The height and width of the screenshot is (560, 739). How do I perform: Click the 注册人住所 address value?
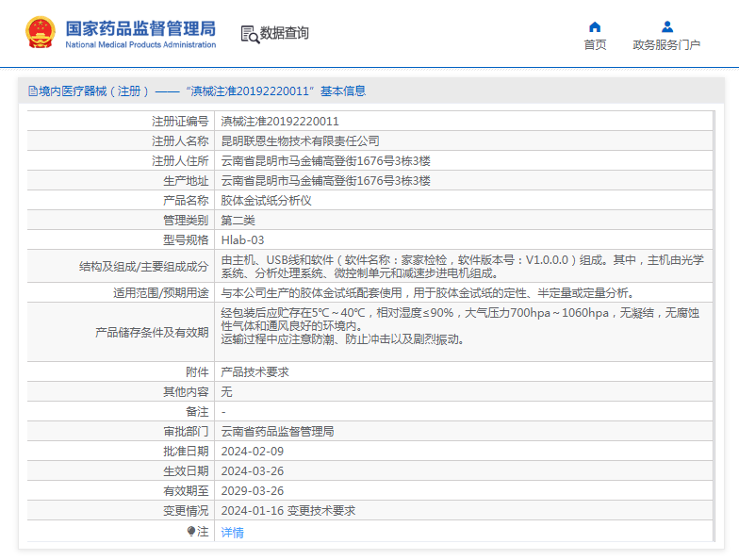click(x=326, y=161)
